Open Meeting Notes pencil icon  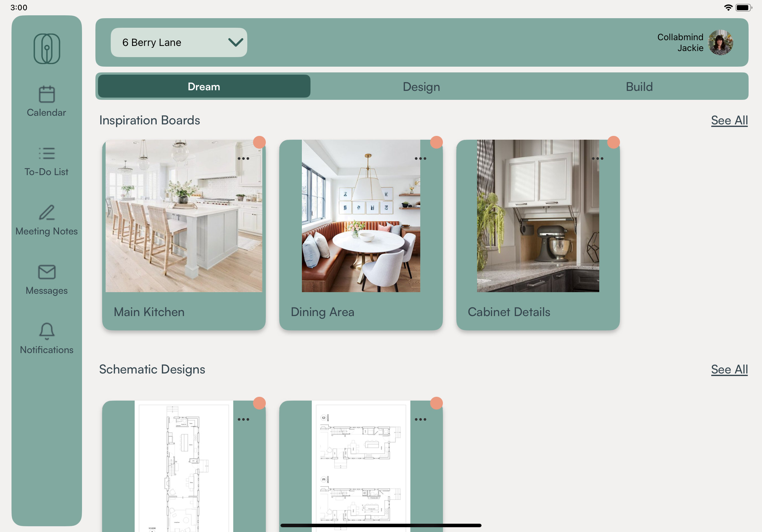(x=47, y=213)
